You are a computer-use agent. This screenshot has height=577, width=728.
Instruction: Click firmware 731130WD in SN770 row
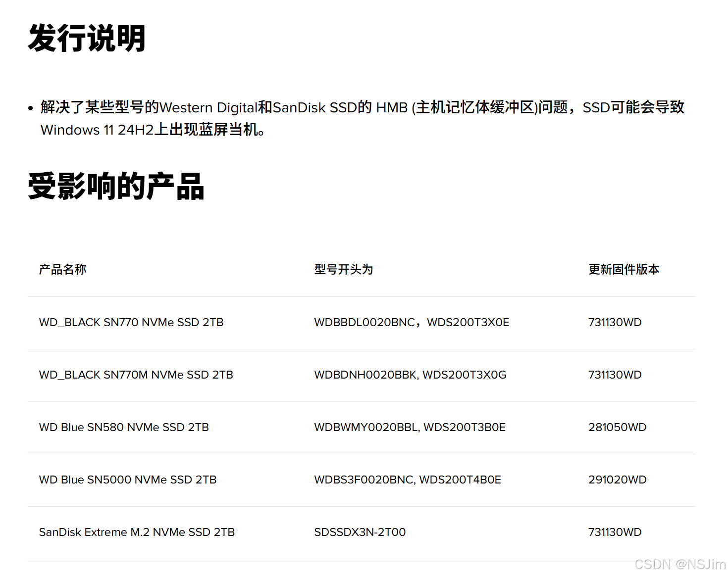click(615, 322)
